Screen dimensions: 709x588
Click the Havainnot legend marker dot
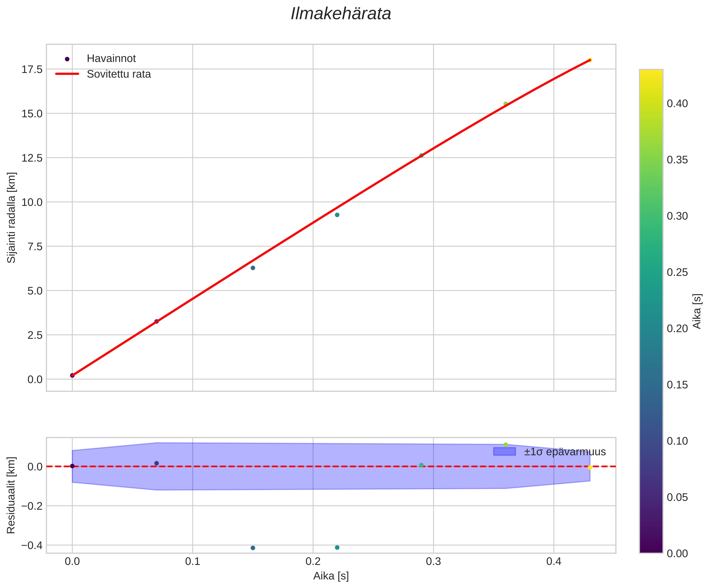point(67,59)
